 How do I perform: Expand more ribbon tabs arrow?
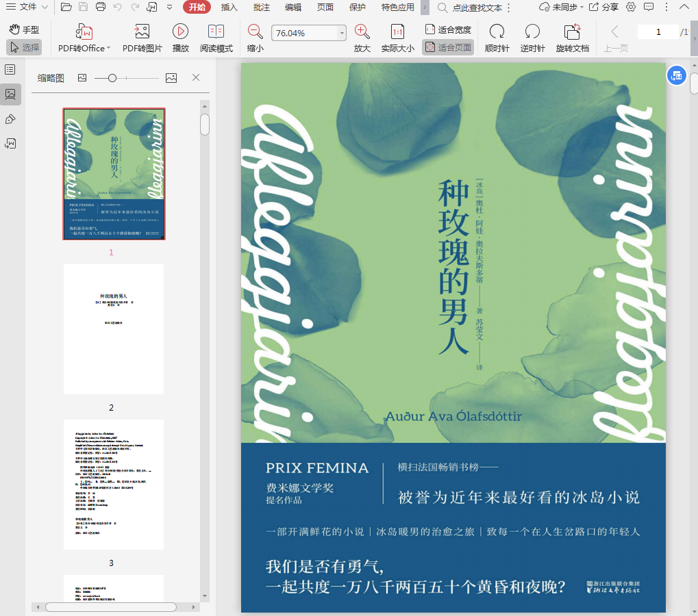[x=425, y=7]
